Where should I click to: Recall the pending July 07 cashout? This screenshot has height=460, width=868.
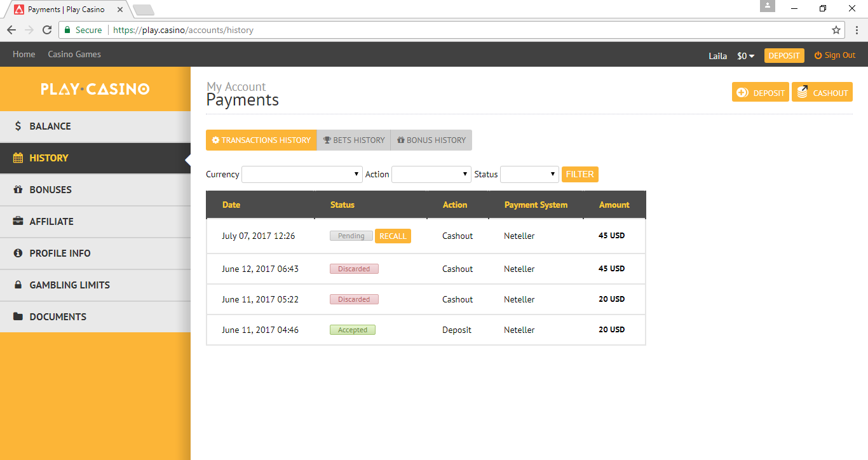pyautogui.click(x=393, y=236)
